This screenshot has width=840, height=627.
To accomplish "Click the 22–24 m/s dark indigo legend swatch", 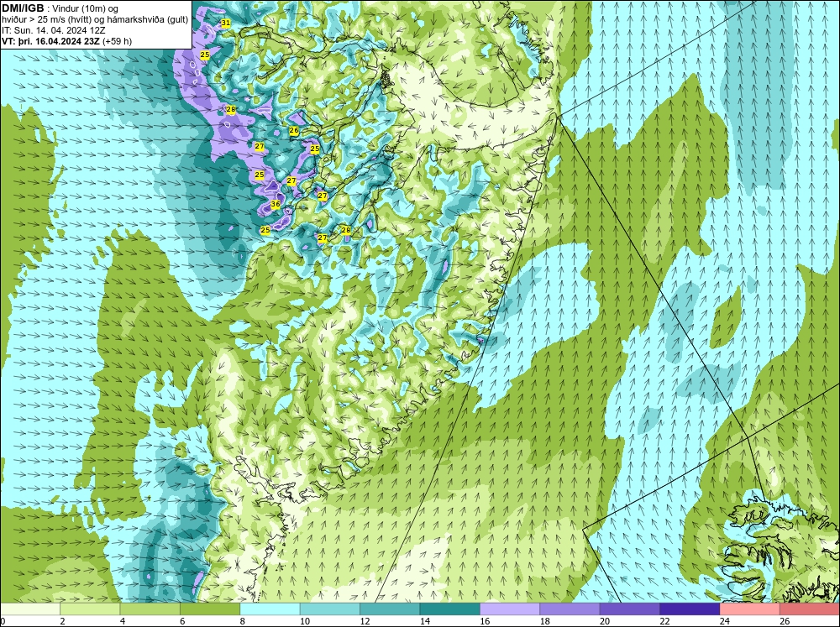I will click(690, 609).
